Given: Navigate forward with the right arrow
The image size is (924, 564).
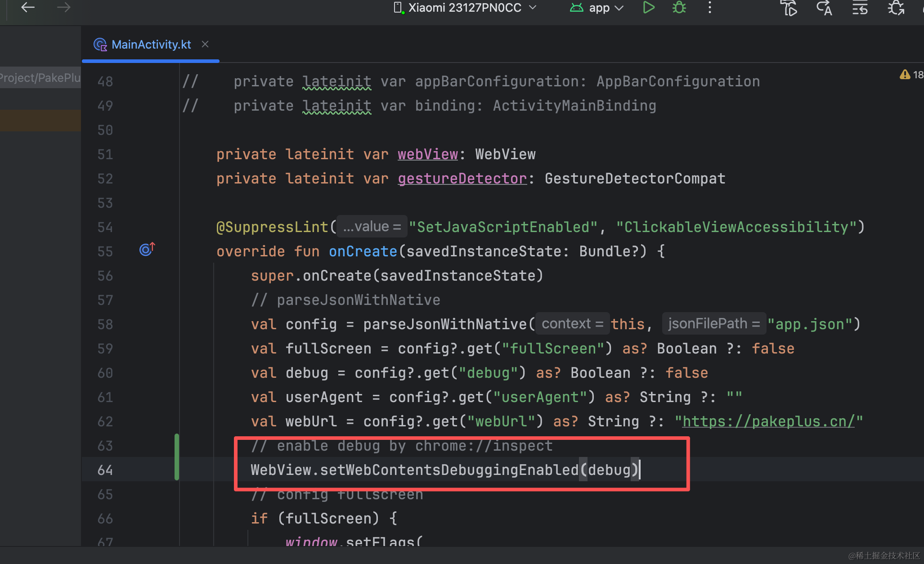Looking at the screenshot, I should point(63,8).
